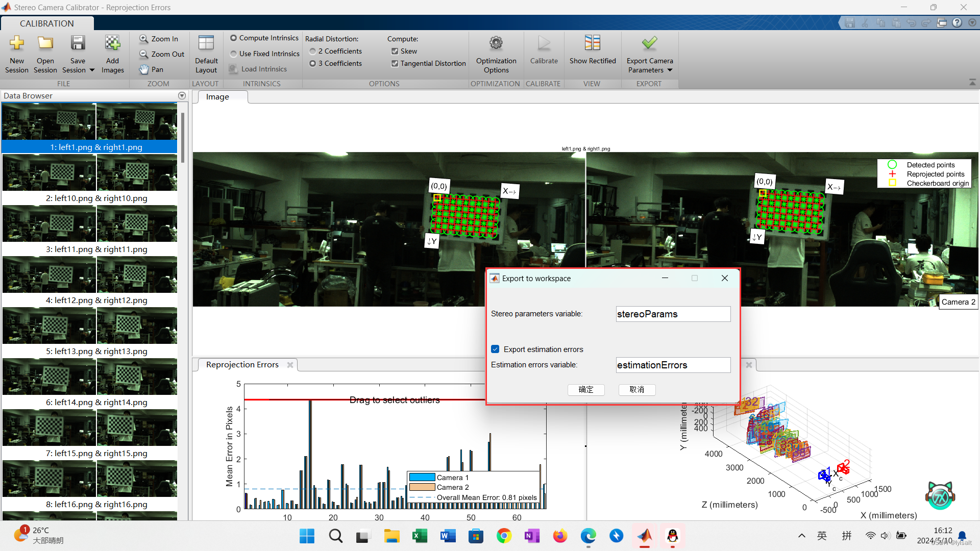The width and height of the screenshot is (980, 551).
Task: Click the Add Images icon
Action: (x=112, y=44)
